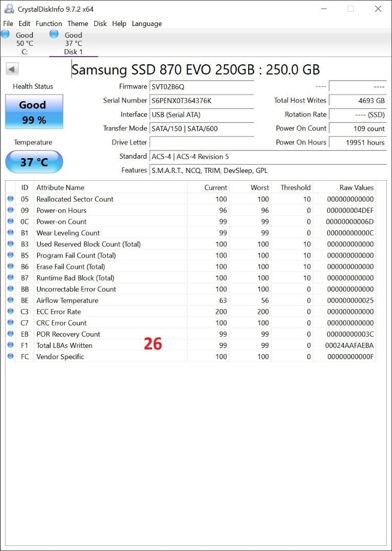The height and width of the screenshot is (551, 392).
Task: Click the 37 °C temperature button
Action: [x=34, y=162]
